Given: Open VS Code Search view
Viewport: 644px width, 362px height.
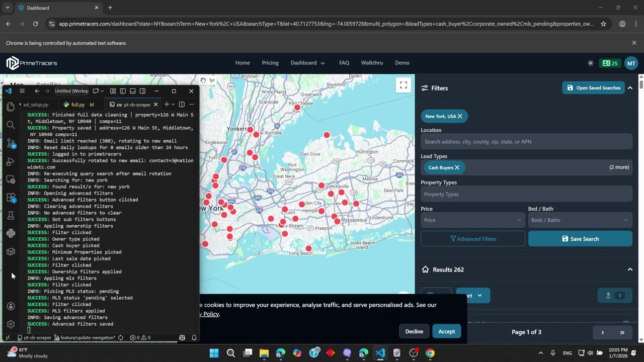Looking at the screenshot, I should pos(11,125).
